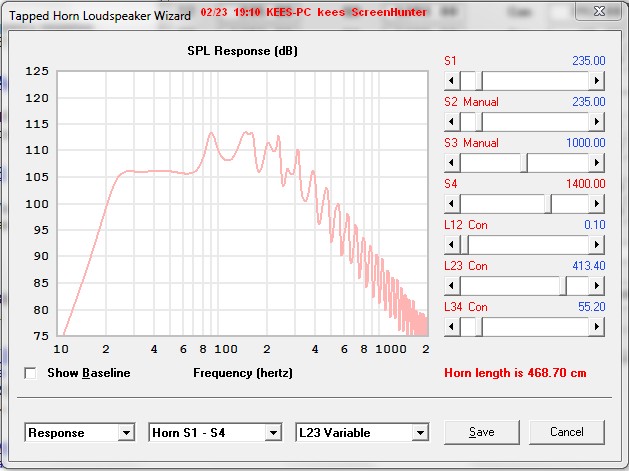
Task: Click the L34 Con slider left arrow
Action: point(452,327)
